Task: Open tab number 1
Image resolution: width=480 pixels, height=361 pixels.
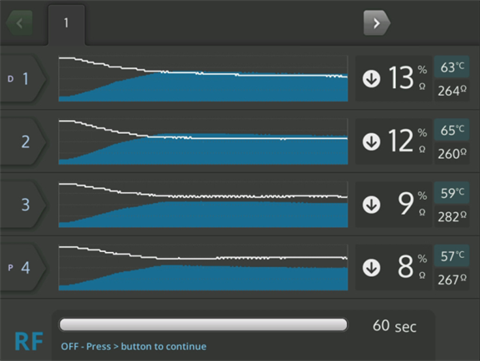Action: tap(66, 24)
